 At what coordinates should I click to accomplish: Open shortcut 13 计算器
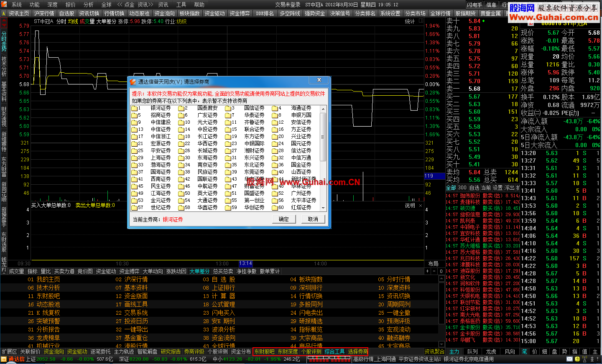pyautogui.click(x=219, y=296)
